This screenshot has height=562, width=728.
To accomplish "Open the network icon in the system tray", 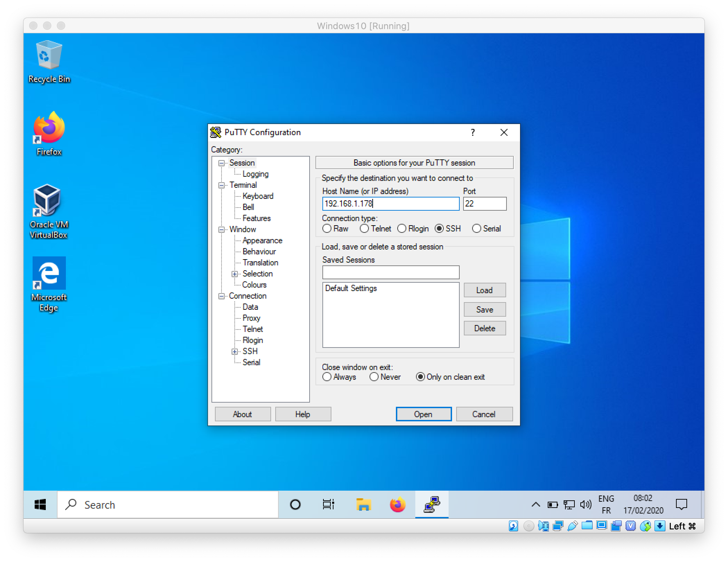I will click(x=569, y=505).
